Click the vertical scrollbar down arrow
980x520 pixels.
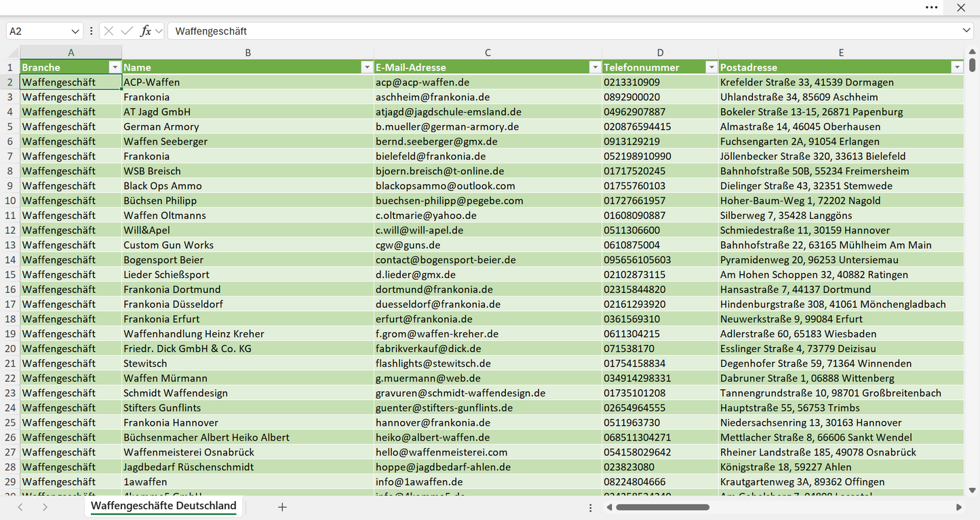point(973,490)
